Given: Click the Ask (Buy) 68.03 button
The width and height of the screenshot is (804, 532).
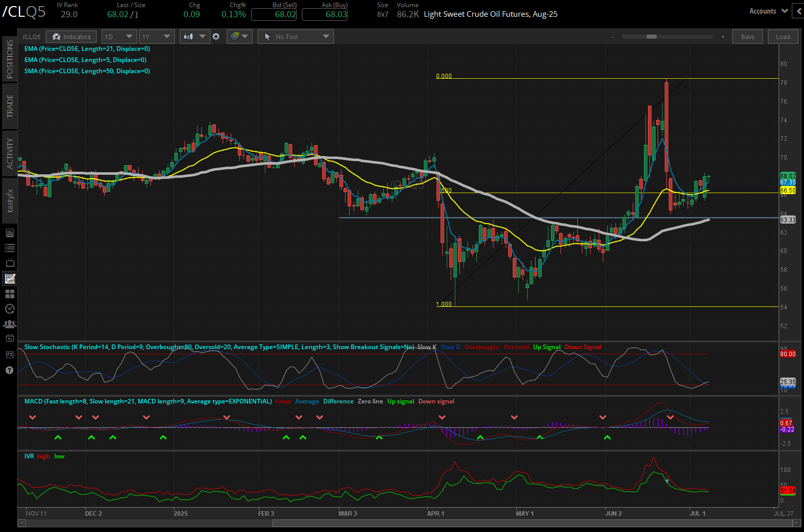Looking at the screenshot, I should pos(325,14).
